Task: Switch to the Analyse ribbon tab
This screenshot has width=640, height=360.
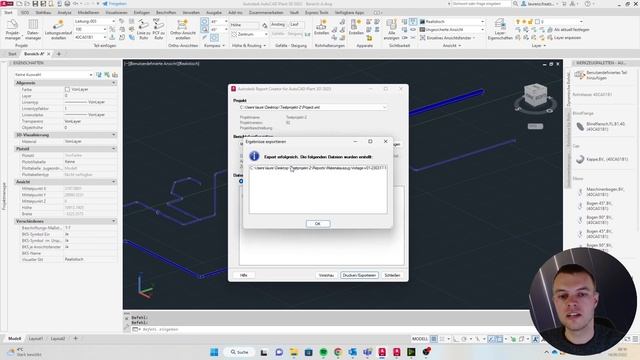Action: (x=64, y=13)
